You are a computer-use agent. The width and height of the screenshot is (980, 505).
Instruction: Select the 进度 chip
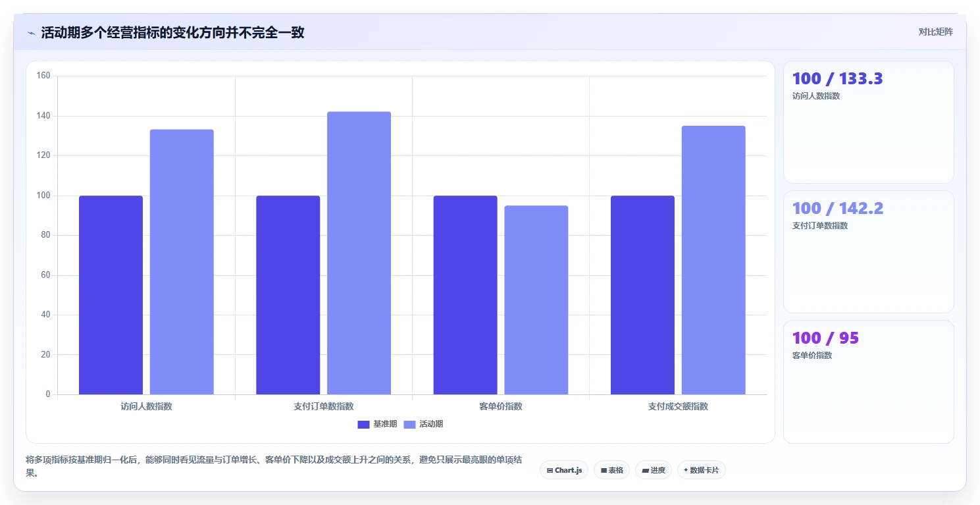click(x=654, y=470)
